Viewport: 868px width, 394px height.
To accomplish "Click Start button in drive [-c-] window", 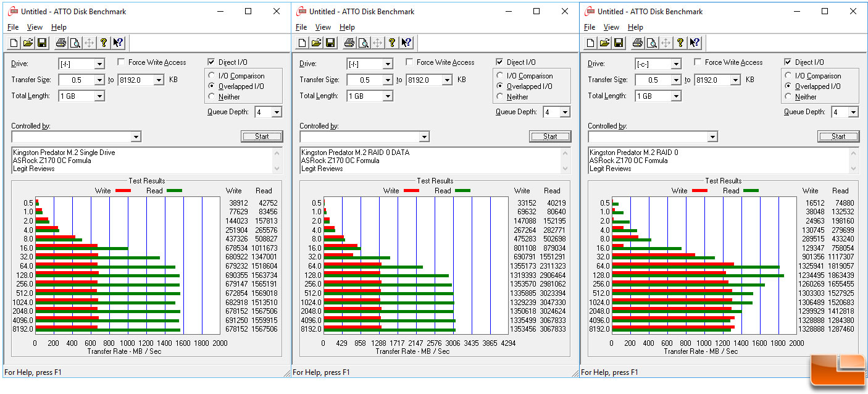I will (838, 136).
